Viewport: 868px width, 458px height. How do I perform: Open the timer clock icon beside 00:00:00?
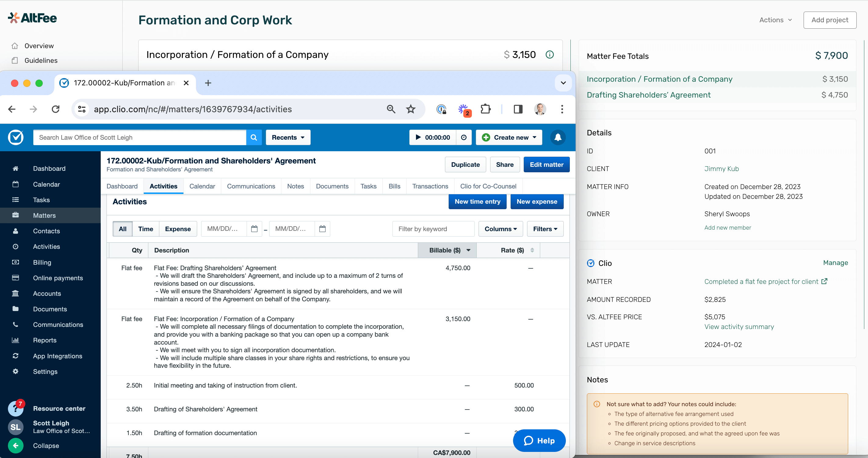464,138
